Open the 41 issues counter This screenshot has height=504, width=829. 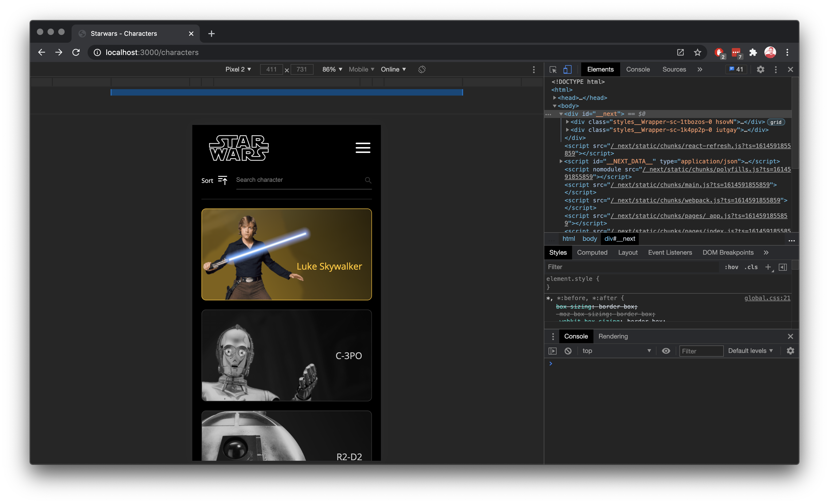[x=736, y=69]
